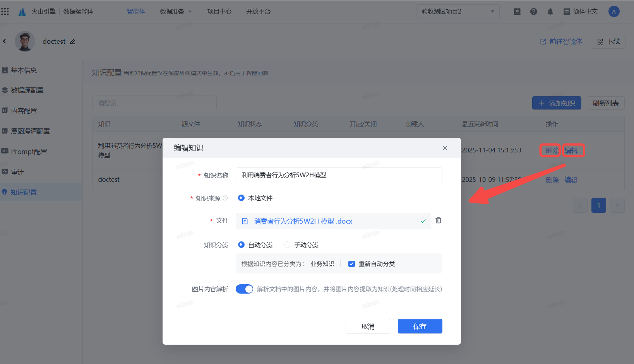Go back using the left arrow

click(5, 41)
